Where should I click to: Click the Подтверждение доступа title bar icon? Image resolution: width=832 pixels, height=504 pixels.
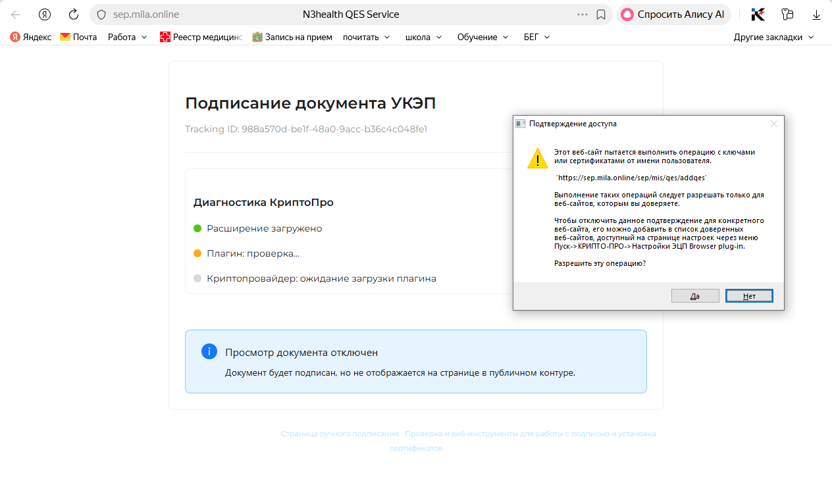(x=521, y=124)
